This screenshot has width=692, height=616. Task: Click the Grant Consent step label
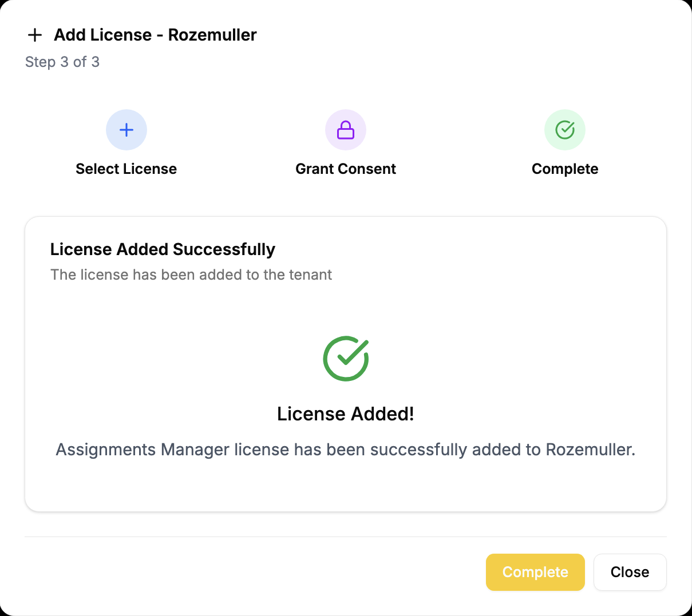[346, 169]
